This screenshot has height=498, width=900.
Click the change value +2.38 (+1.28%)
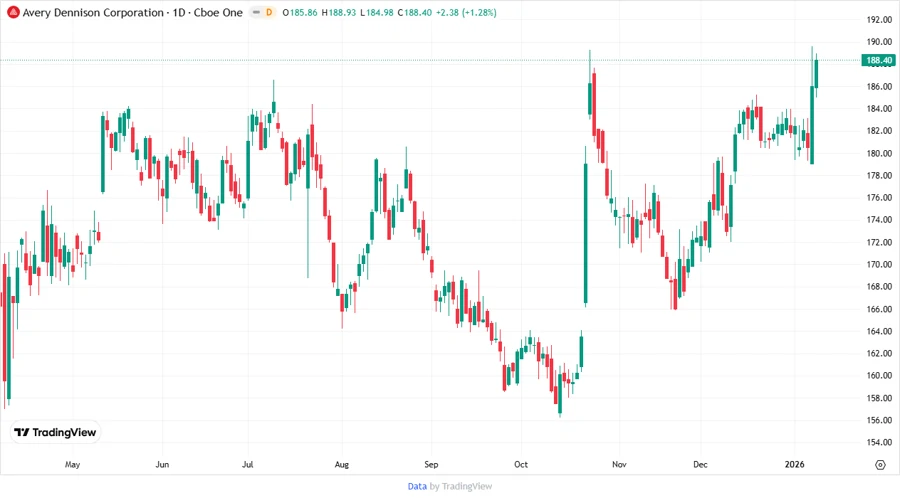click(466, 12)
